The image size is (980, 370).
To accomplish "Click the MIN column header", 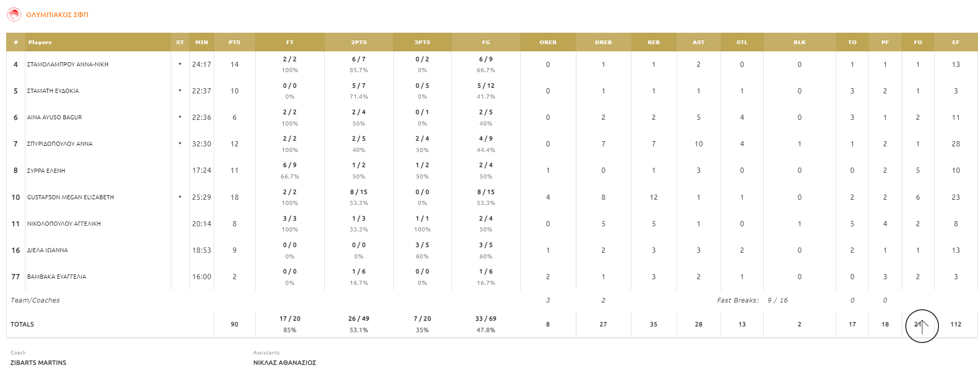I will pos(201,43).
